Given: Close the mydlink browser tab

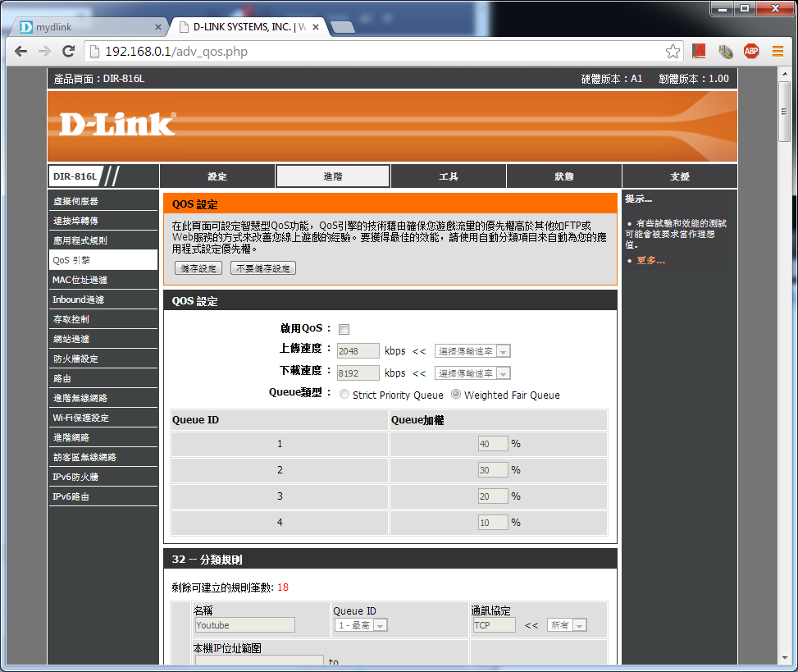Looking at the screenshot, I should (156, 27).
